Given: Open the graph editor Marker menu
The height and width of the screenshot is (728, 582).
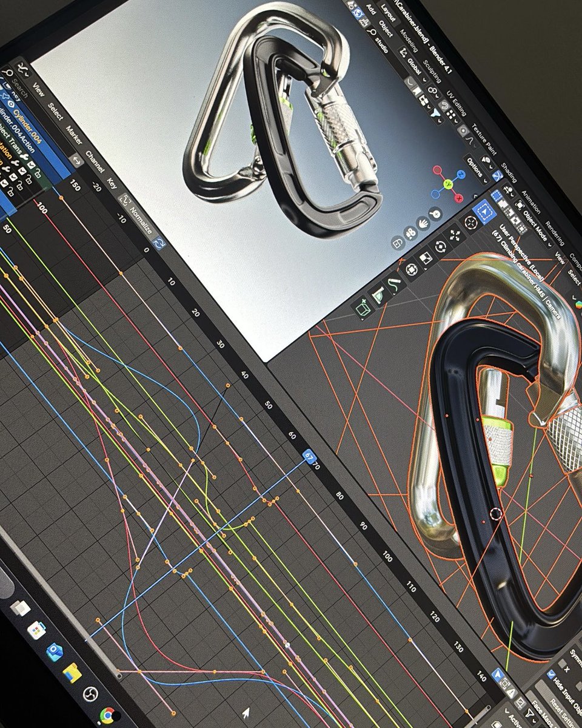Looking at the screenshot, I should pos(74,135).
